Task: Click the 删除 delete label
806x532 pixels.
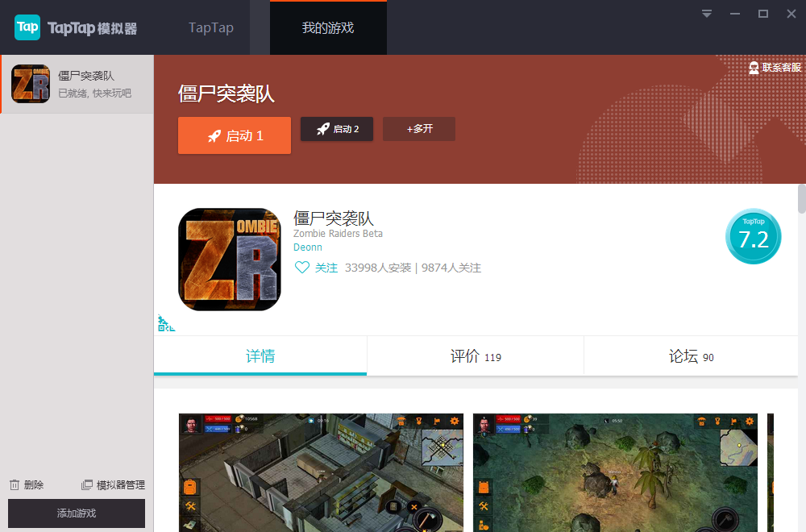Action: point(33,484)
